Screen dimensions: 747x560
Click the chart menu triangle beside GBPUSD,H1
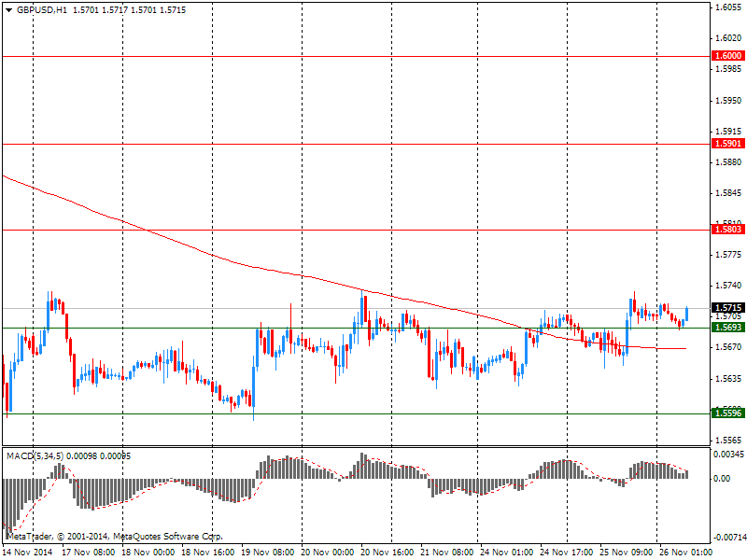[8, 10]
